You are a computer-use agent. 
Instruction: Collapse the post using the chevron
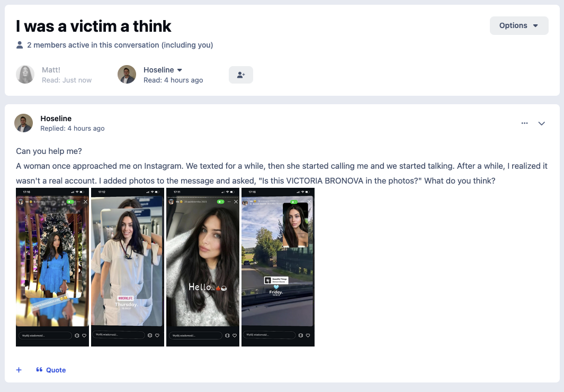(542, 123)
